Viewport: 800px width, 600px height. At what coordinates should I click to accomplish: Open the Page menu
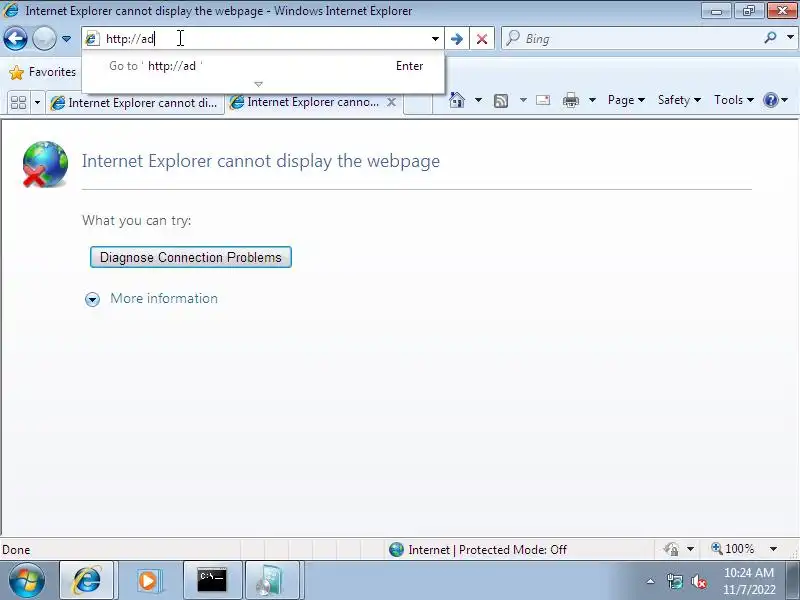click(626, 100)
